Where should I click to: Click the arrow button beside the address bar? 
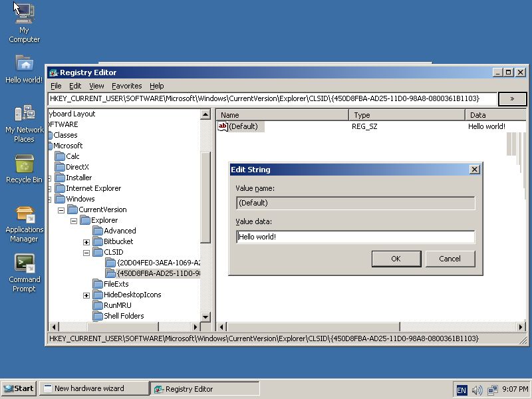tap(512, 98)
